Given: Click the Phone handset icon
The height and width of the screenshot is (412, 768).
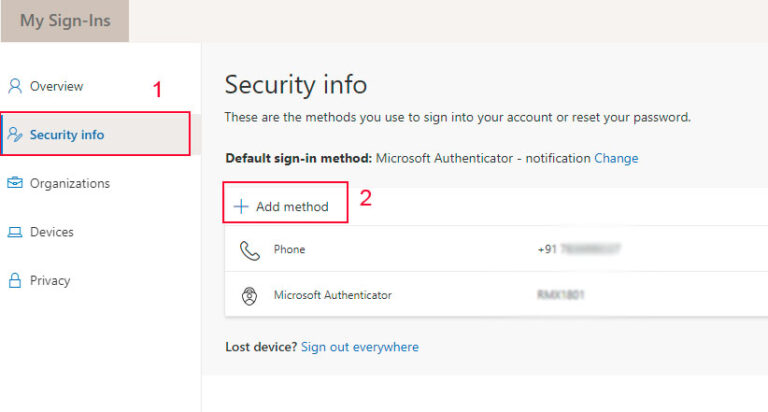Looking at the screenshot, I should 249,249.
